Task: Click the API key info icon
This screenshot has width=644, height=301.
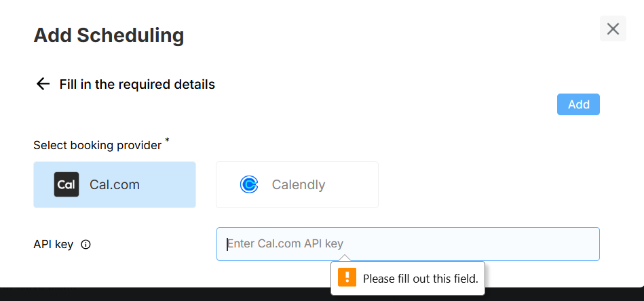Action: pos(86,245)
